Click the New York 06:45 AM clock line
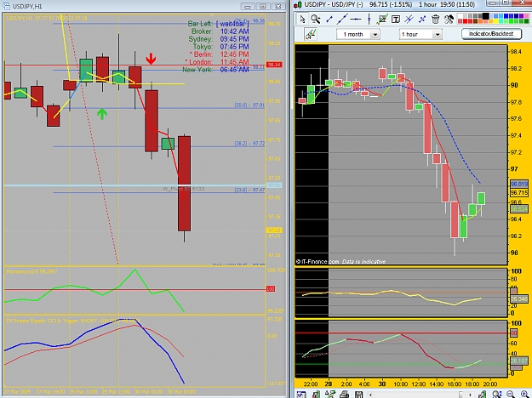 coord(215,70)
